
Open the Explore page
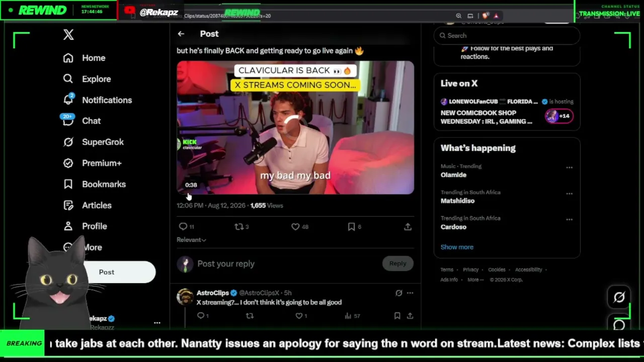click(87, 79)
